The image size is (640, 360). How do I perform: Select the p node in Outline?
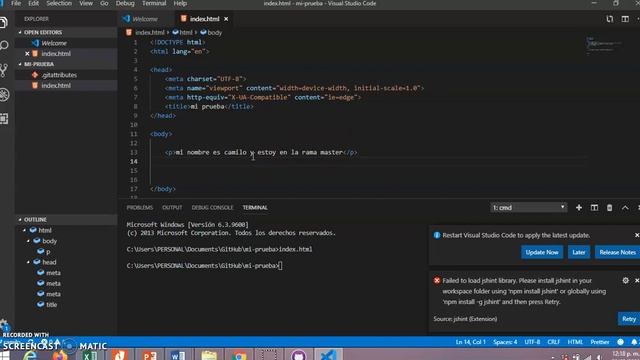coord(48,251)
